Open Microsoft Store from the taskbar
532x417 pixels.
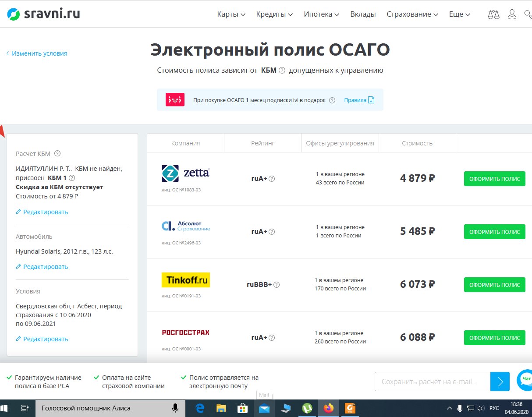tap(242, 408)
